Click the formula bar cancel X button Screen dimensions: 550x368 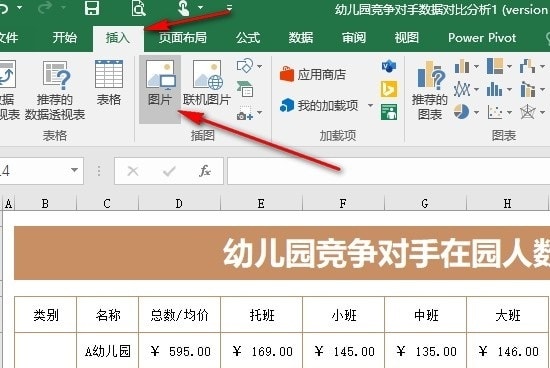[133, 171]
